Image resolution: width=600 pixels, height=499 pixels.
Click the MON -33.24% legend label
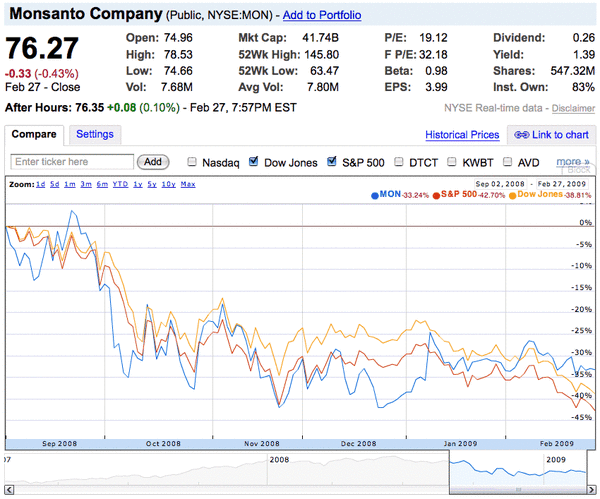pyautogui.click(x=404, y=195)
